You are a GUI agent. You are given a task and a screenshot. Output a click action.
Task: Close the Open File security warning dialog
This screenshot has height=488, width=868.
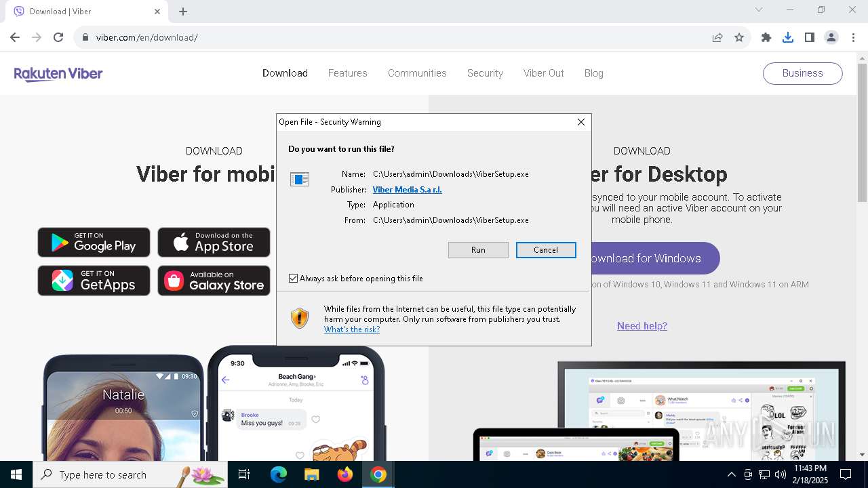coord(580,122)
